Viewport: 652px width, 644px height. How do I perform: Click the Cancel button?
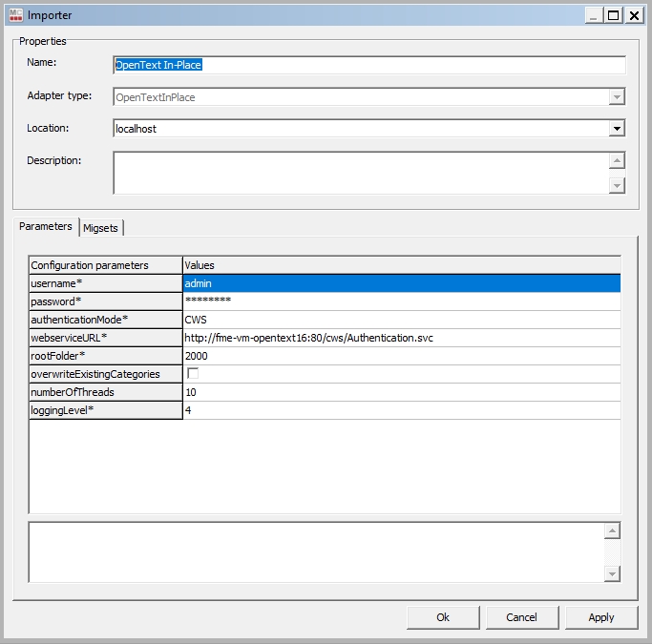point(522,617)
